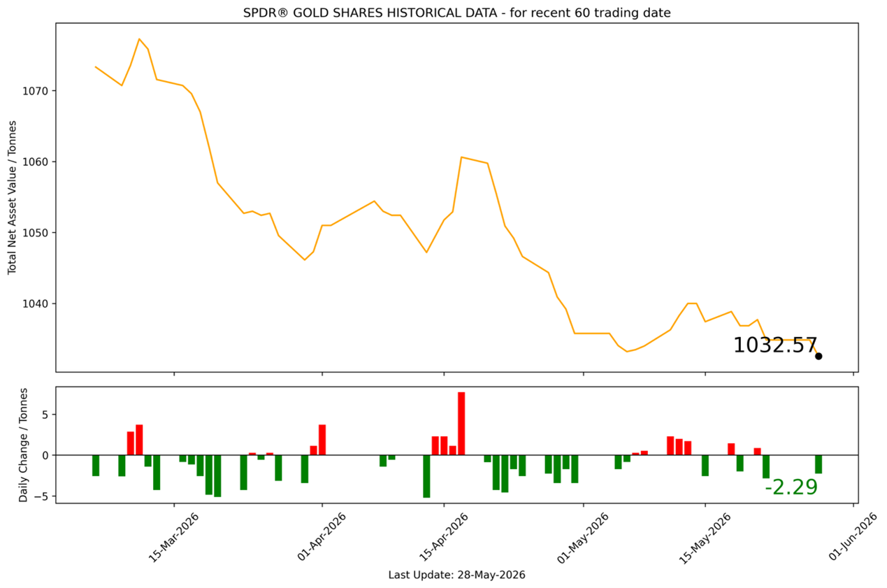Click the black endpoint dot on the line
887x588 pixels.
point(819,356)
